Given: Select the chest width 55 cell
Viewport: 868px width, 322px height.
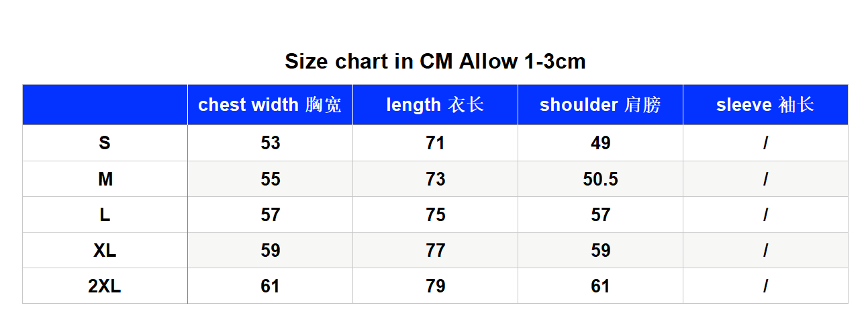Looking at the screenshot, I should point(270,179).
